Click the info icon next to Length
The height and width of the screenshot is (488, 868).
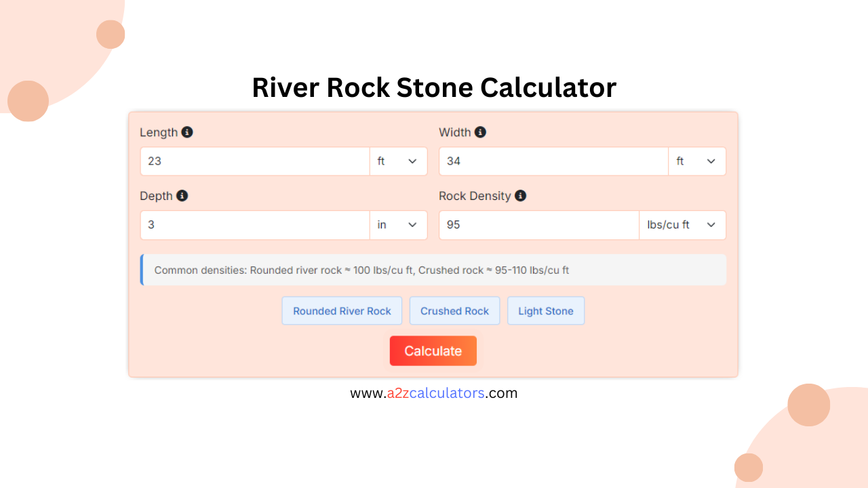click(186, 132)
